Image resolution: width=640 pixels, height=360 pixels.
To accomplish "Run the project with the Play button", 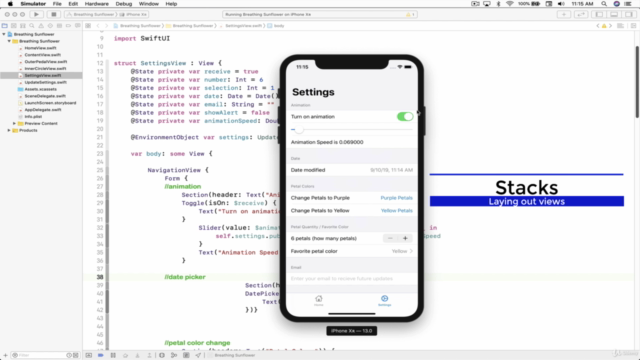I will (x=36, y=14).
